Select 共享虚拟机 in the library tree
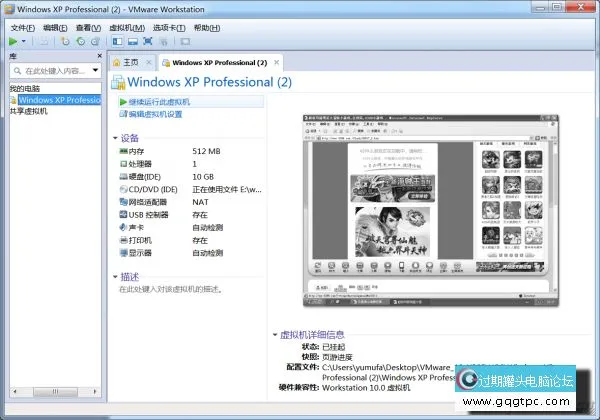 click(29, 111)
